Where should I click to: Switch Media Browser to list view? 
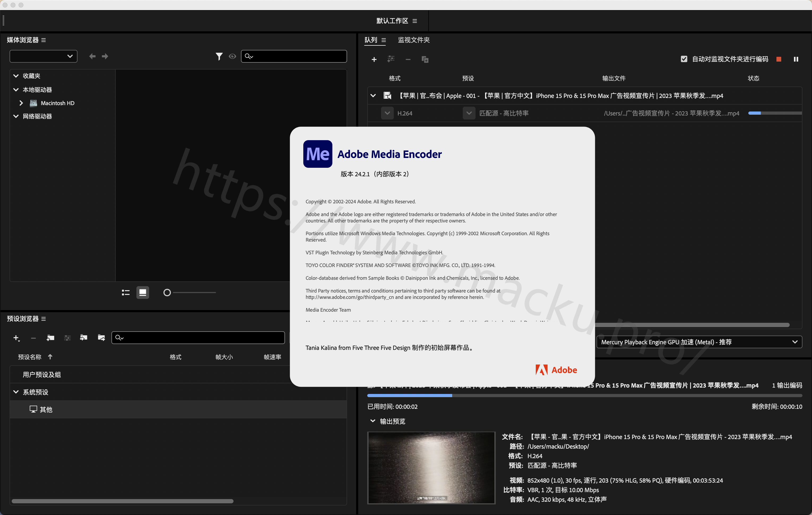click(126, 292)
